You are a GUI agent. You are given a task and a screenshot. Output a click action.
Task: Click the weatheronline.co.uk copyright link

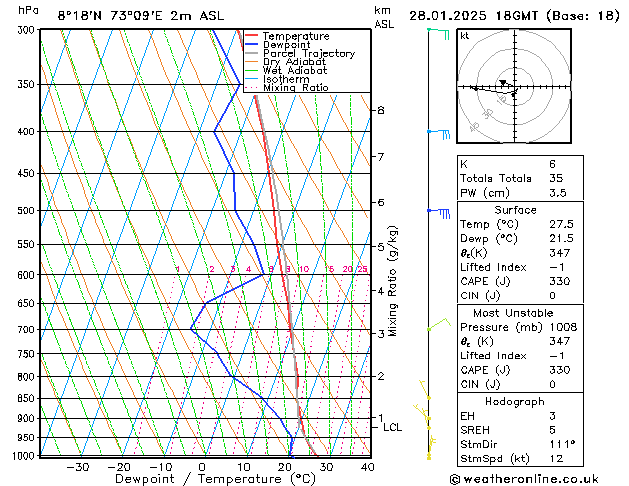(x=524, y=479)
